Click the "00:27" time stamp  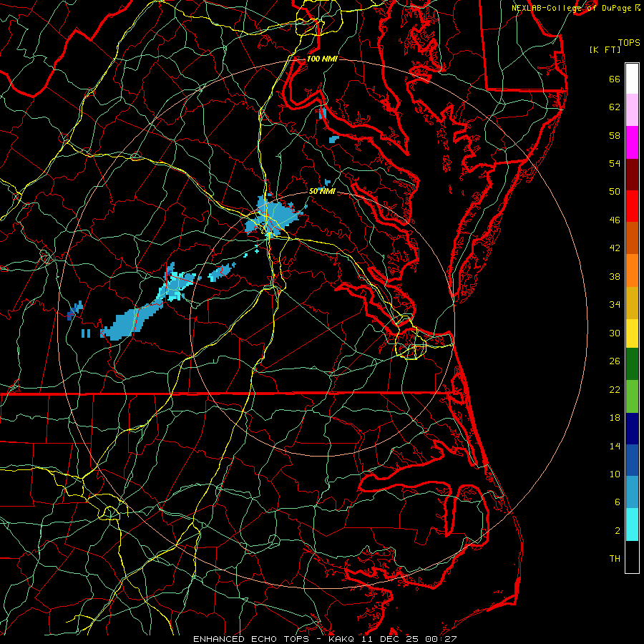tap(441, 639)
